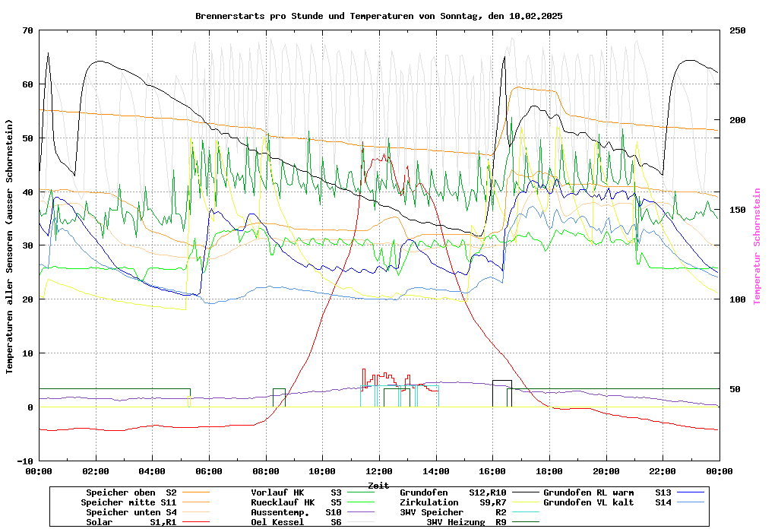Select 'Grundofen VL kalt S14' legend label
Screen dimensions: 778x532
click(x=607, y=502)
